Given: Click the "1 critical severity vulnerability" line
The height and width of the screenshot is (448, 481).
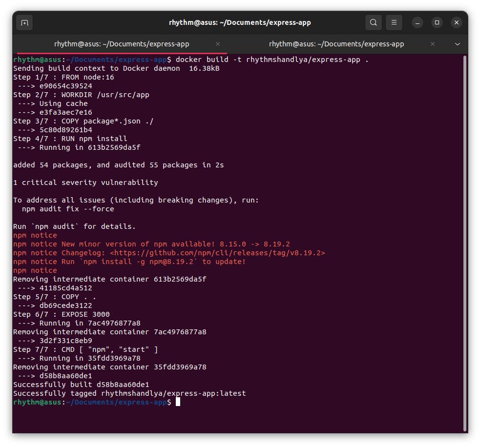Looking at the screenshot, I should point(85,183).
